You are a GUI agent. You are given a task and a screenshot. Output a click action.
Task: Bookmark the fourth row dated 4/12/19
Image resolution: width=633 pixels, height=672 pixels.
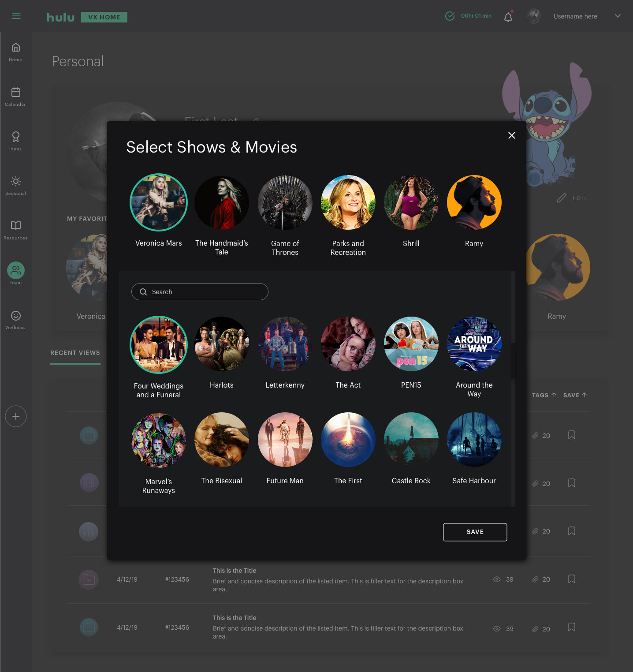(572, 579)
